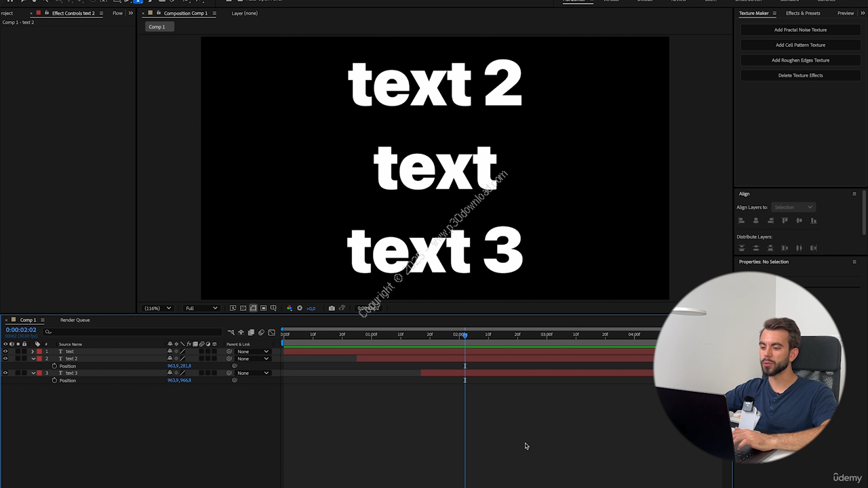Open the viewer resolution Full dropdown

point(201,308)
